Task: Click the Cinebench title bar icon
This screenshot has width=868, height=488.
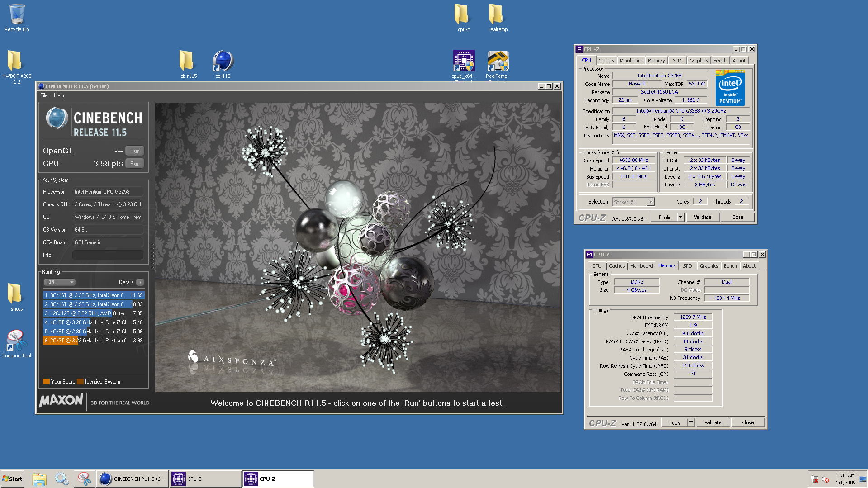Action: [x=41, y=86]
